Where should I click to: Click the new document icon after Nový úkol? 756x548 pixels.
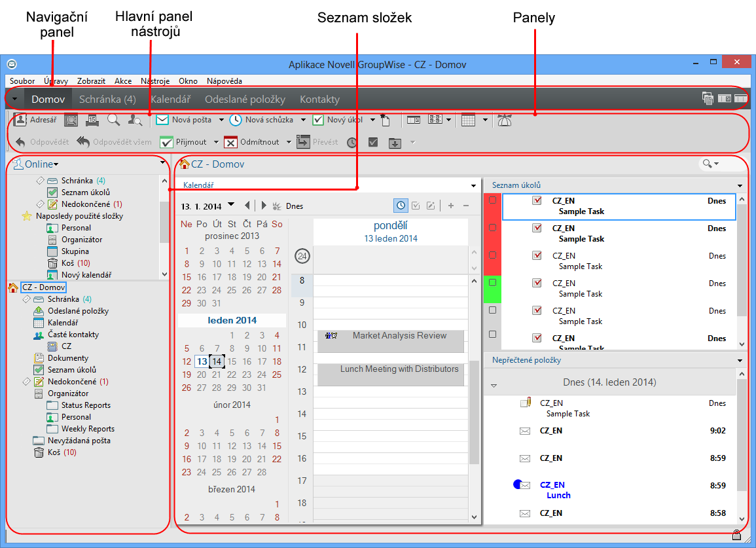(386, 120)
